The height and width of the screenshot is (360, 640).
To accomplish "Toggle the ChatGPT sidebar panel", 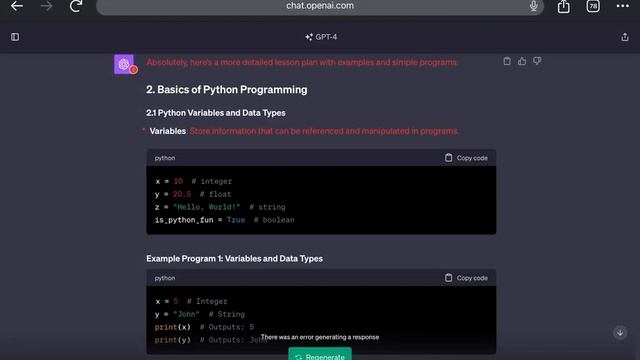I will (15, 37).
